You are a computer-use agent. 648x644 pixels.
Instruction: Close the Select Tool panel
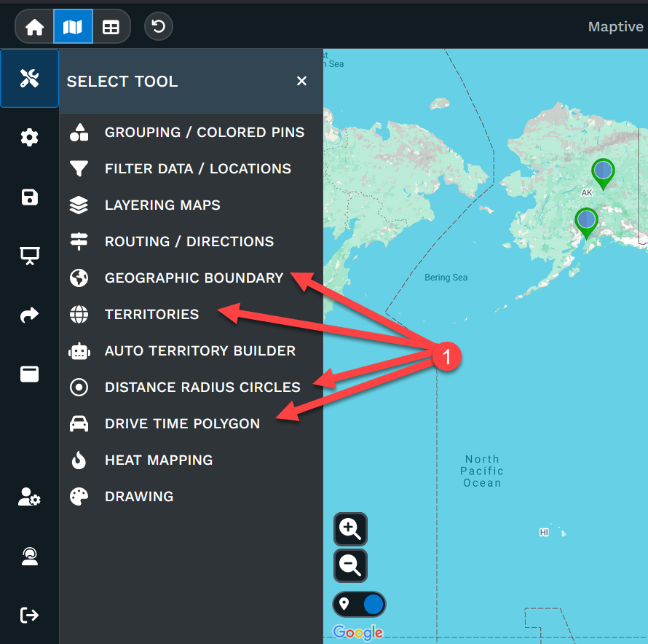301,81
